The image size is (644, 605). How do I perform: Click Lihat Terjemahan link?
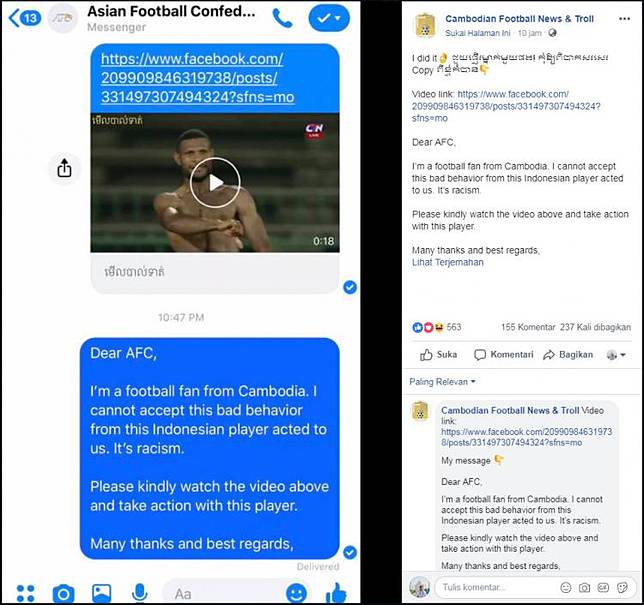click(x=448, y=262)
